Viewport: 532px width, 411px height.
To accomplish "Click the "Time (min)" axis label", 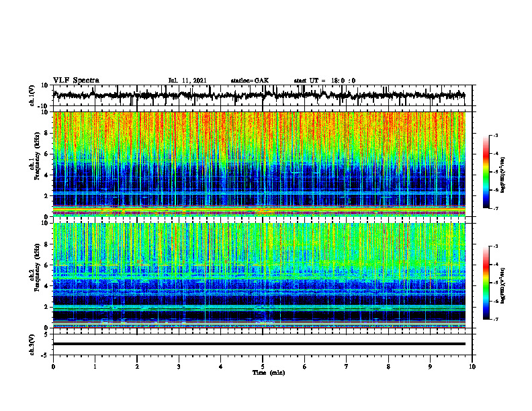I will click(x=269, y=373).
